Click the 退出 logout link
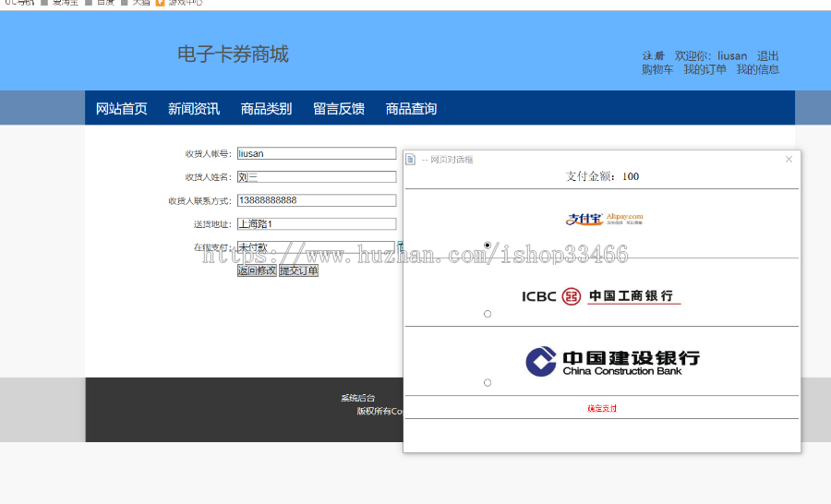This screenshot has width=831, height=504. pyautogui.click(x=768, y=55)
